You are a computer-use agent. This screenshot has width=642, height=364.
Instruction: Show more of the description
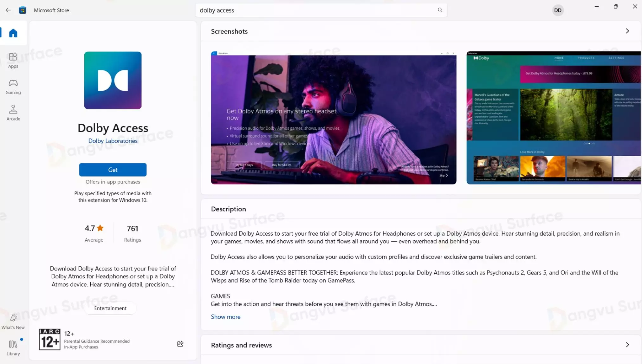click(x=226, y=317)
